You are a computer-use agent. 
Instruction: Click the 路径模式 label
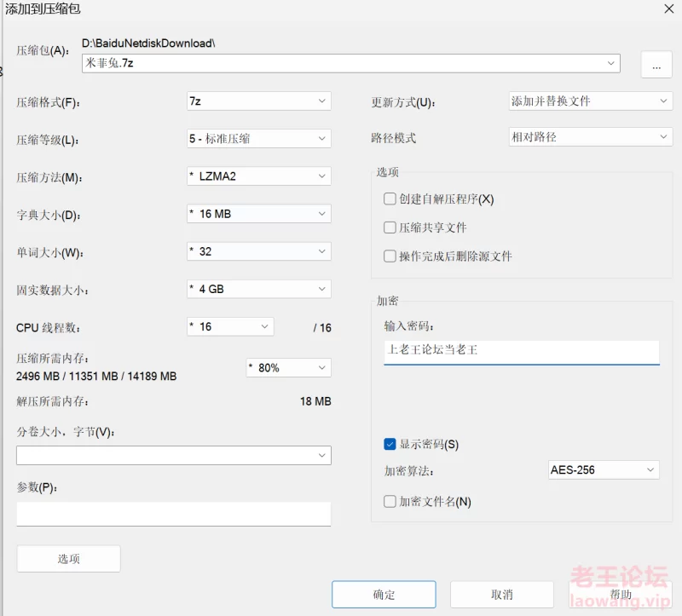(x=394, y=138)
